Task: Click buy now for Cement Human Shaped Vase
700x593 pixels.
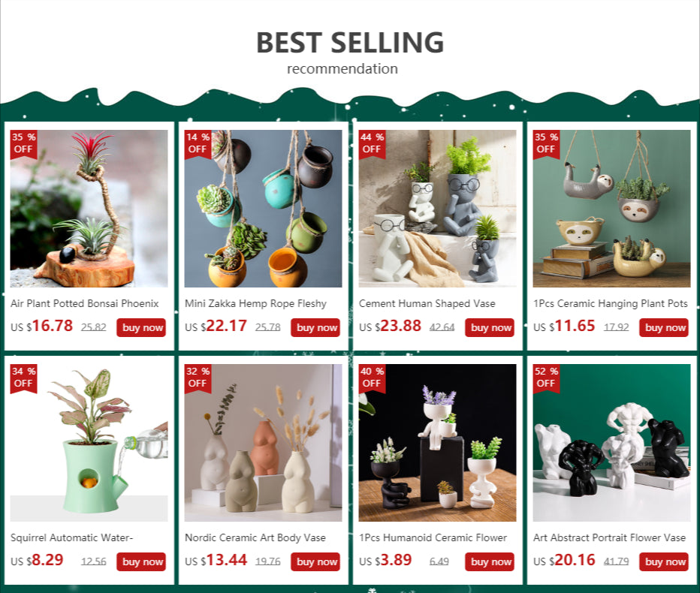Action: pos(489,327)
